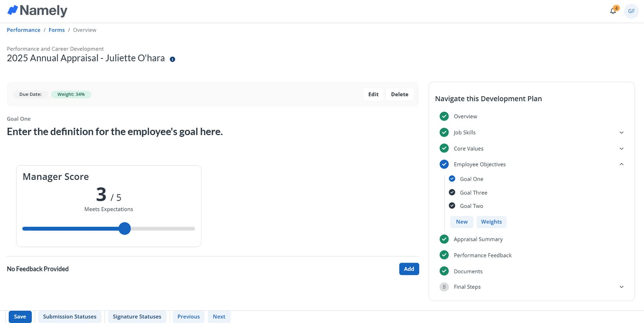Click the Add feedback button
The image size is (644, 323).
tap(409, 269)
